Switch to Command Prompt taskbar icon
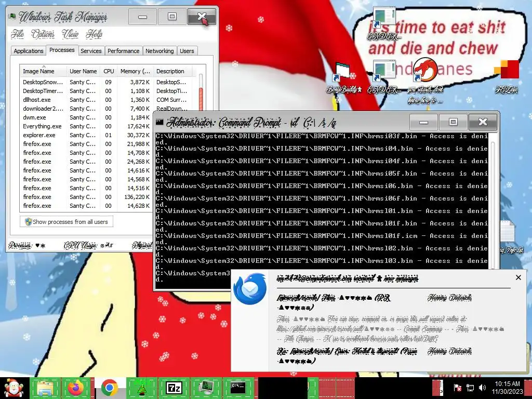The width and height of the screenshot is (532, 399). [238, 388]
